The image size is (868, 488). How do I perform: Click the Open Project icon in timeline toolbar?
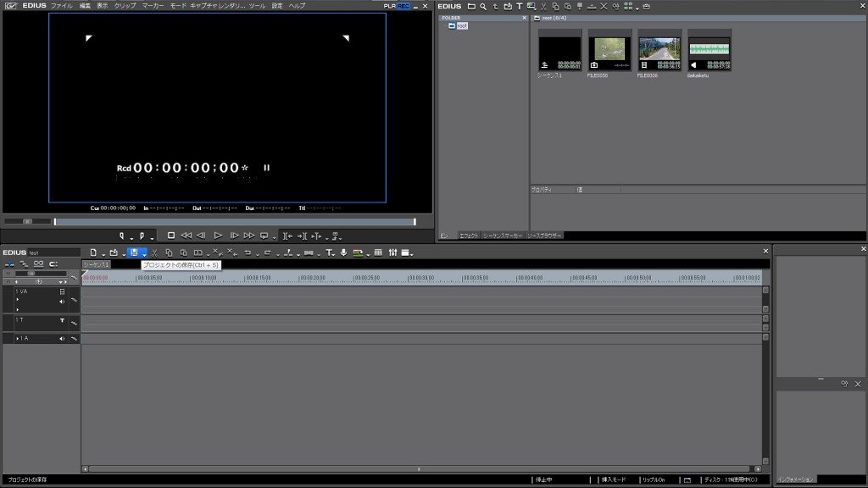[x=114, y=252]
